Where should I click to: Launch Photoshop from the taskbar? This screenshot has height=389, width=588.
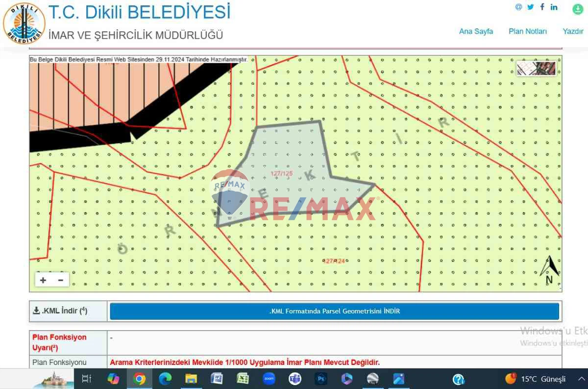click(x=321, y=379)
